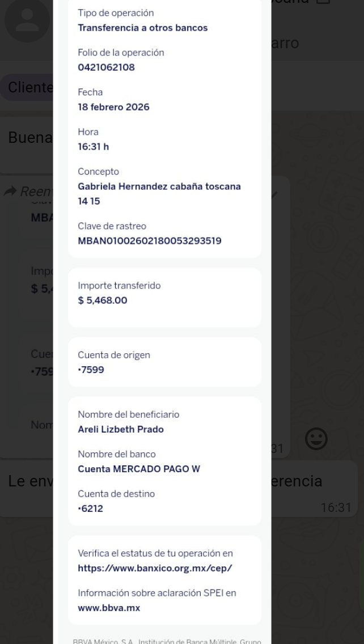The image size is (364, 644).
Task: Tap the emoji reaction smiley icon
Action: coord(316,439)
